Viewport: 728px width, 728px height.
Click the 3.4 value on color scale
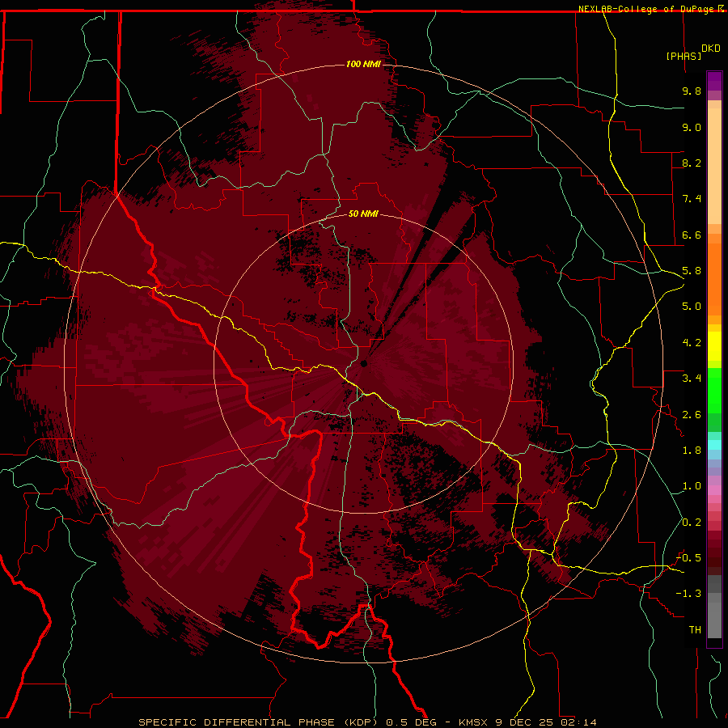click(692, 379)
